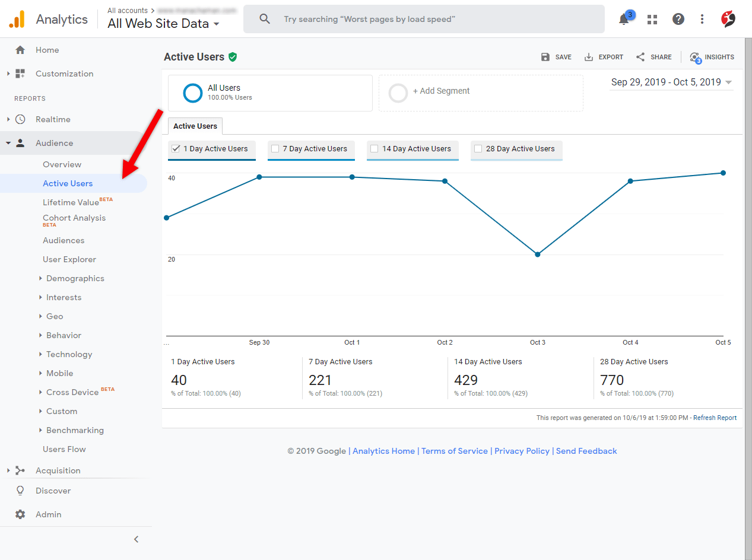The height and width of the screenshot is (560, 752).
Task: Open the search bar magnifier icon
Action: coord(264,18)
